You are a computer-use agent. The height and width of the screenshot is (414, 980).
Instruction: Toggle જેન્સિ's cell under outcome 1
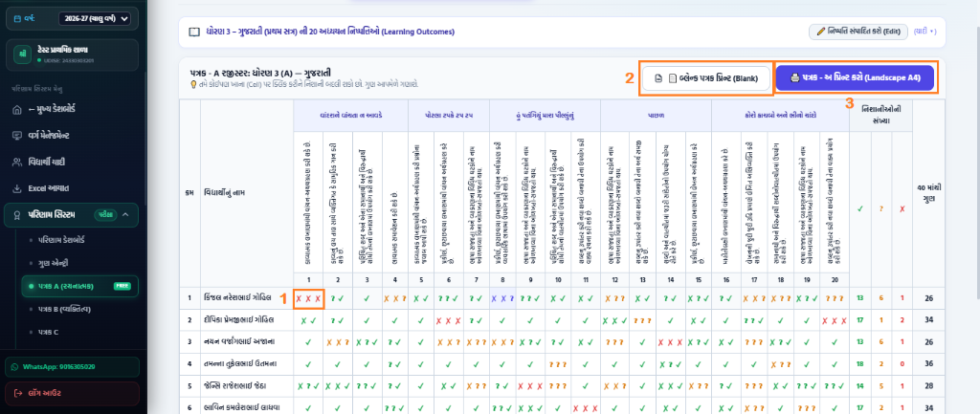coord(308,385)
